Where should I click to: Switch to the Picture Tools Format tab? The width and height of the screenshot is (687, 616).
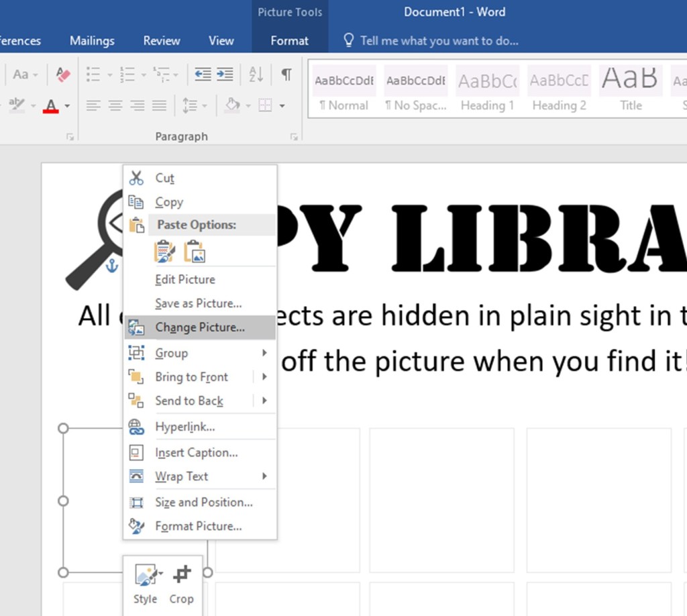click(289, 41)
